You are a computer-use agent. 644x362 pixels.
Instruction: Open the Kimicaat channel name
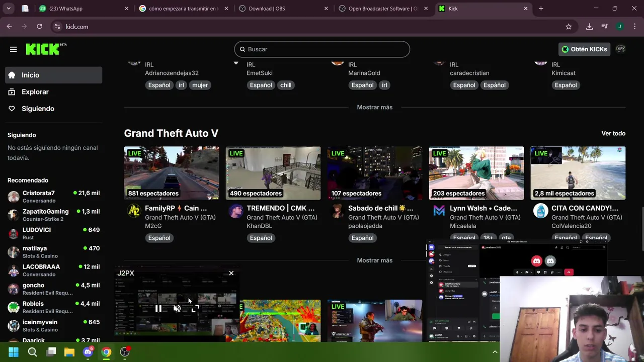(x=563, y=73)
